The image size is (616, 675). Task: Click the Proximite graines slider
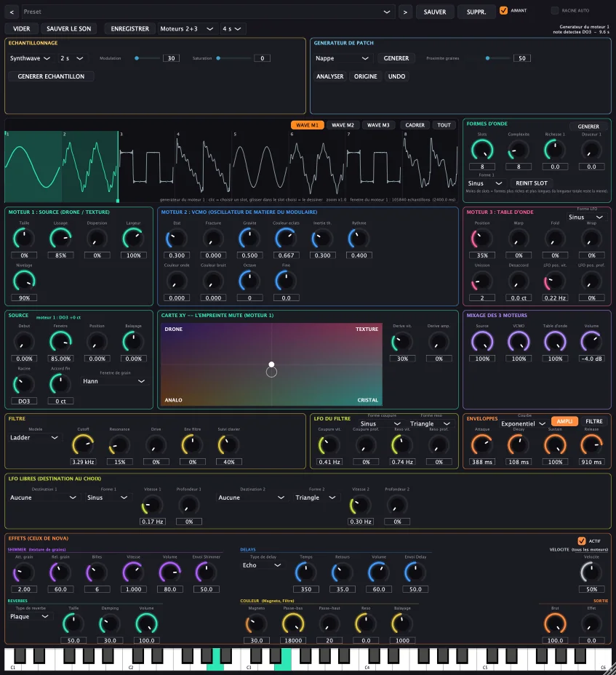click(498, 58)
